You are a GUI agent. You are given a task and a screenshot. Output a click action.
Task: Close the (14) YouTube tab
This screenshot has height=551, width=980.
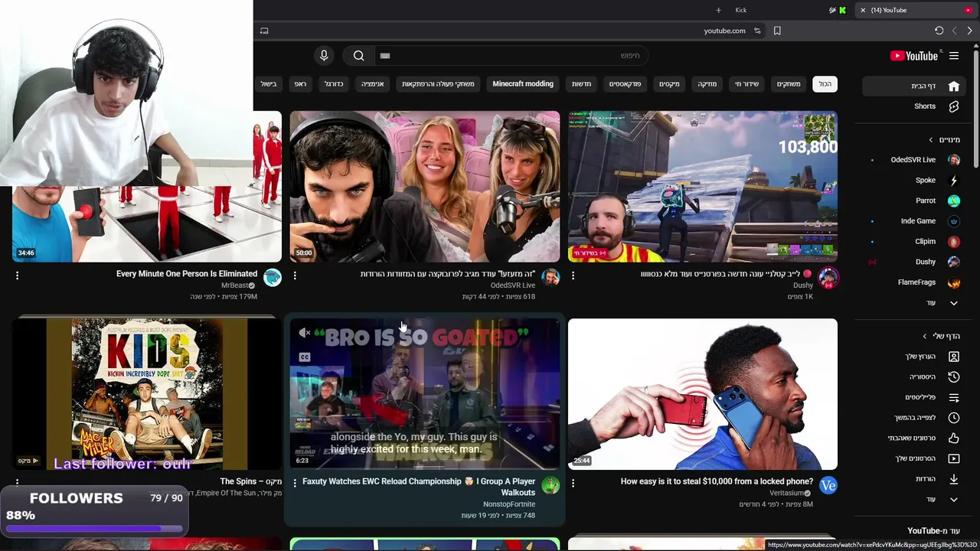point(863,10)
